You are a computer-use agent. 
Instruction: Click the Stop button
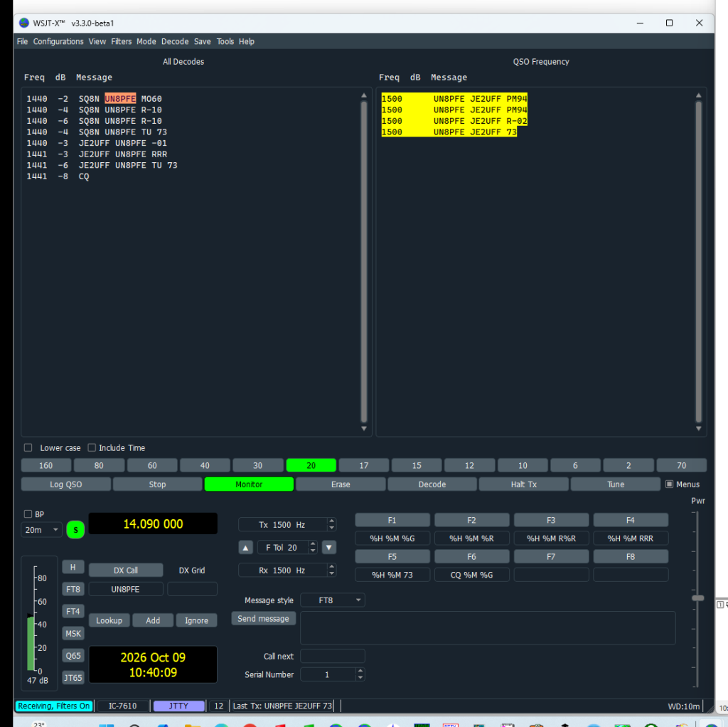point(157,484)
